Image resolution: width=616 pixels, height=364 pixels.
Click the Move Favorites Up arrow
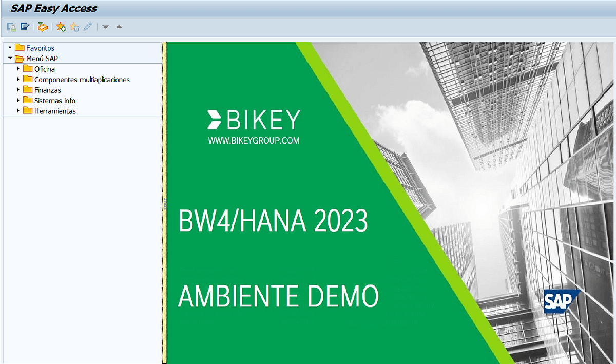tap(119, 27)
